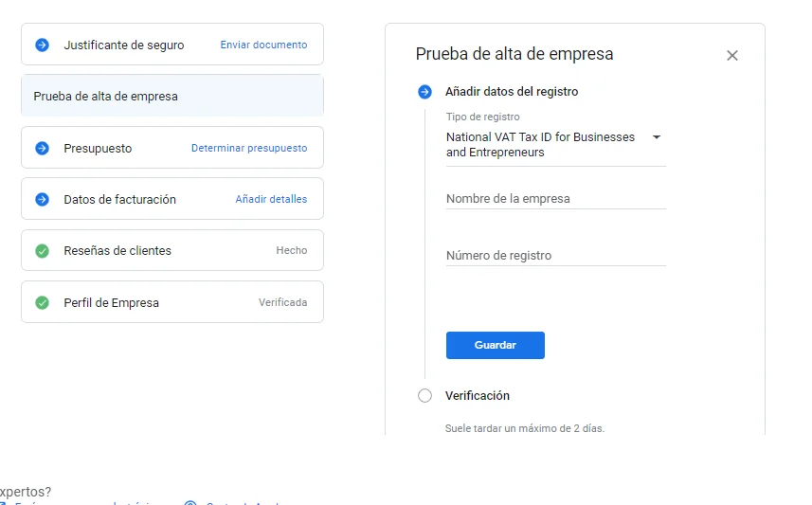Focus the Nombre de la empresa field
812x505 pixels.
point(555,199)
